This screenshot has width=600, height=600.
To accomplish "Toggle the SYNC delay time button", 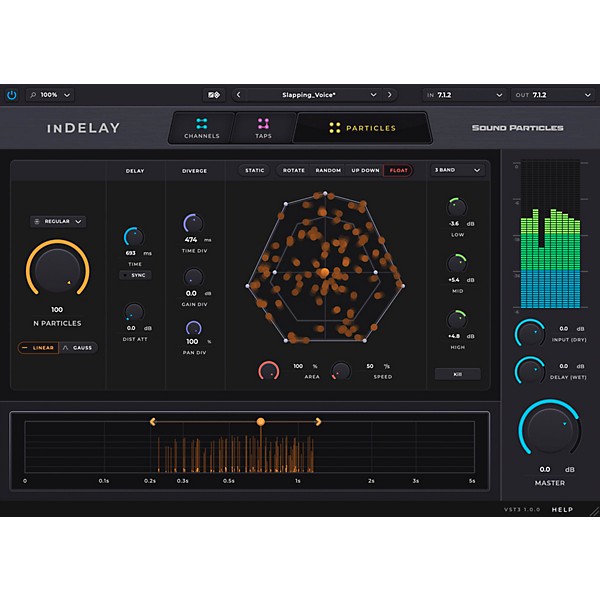I will click(x=135, y=275).
